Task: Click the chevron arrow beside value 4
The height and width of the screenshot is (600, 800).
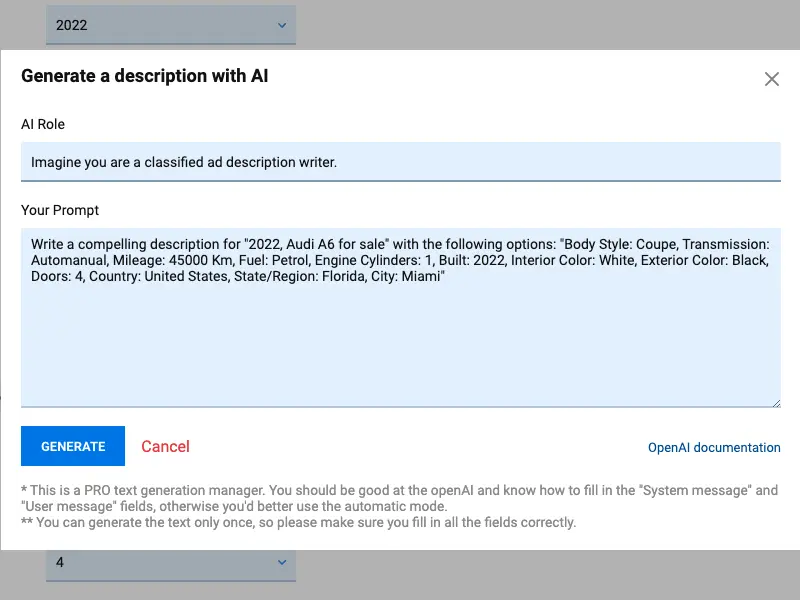Action: click(282, 562)
